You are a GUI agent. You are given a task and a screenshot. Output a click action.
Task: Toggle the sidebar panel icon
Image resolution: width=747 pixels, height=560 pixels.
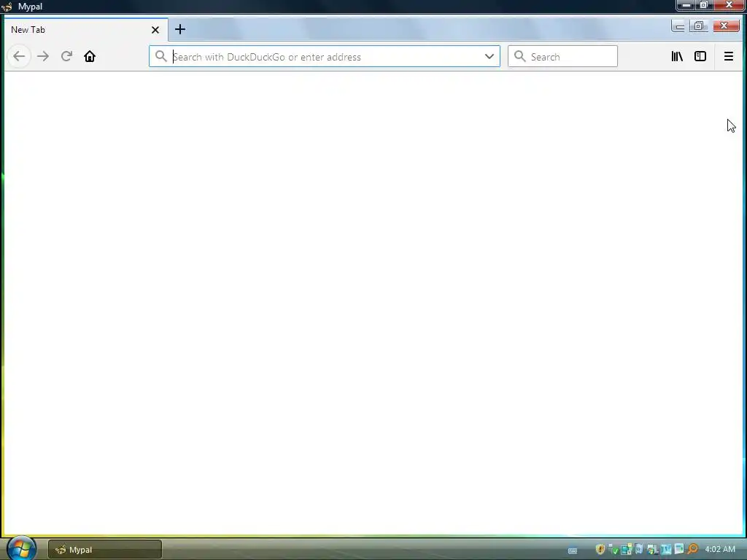(700, 56)
